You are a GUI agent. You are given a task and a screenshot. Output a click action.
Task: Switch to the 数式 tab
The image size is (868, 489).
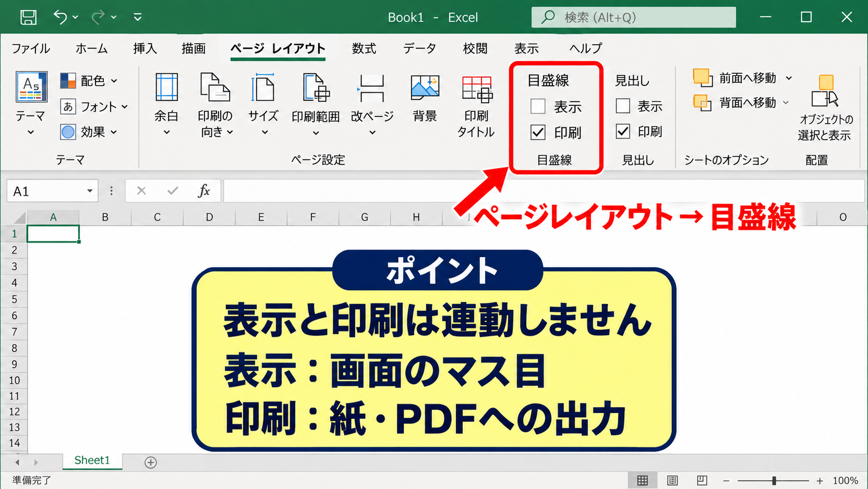(364, 48)
